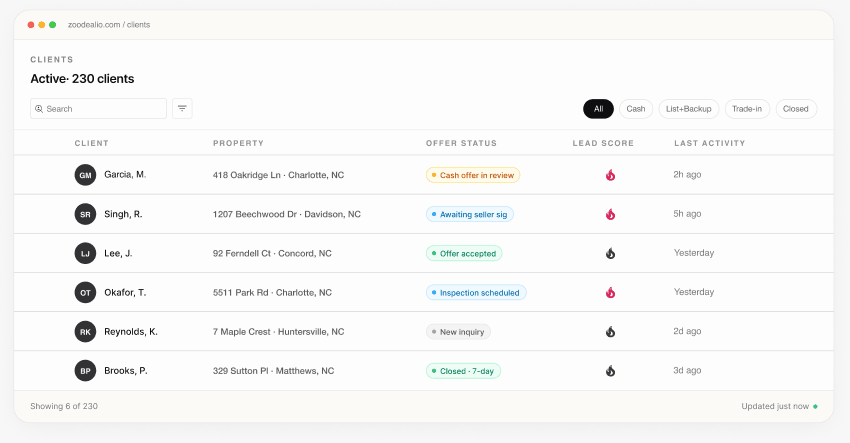850x443 pixels.
Task: Click the Showing 6 of 230 text
Action: (x=64, y=406)
